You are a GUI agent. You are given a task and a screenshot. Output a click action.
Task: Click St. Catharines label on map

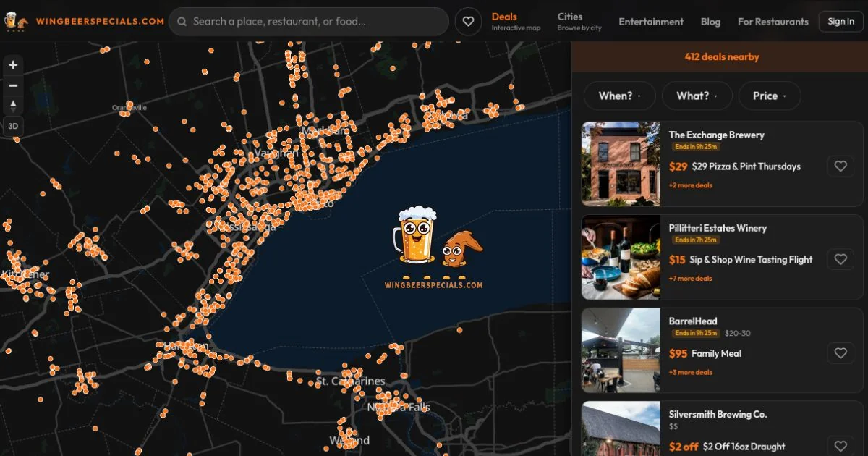(351, 381)
